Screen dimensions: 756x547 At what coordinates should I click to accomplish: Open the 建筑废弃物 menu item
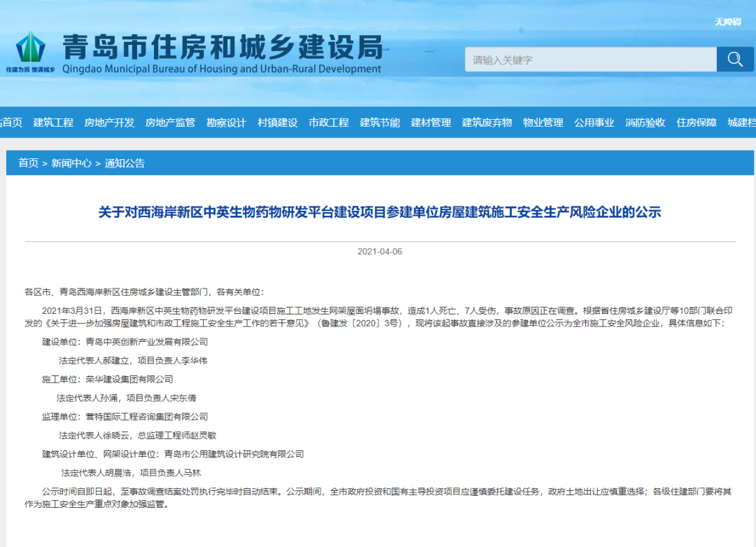tap(487, 123)
